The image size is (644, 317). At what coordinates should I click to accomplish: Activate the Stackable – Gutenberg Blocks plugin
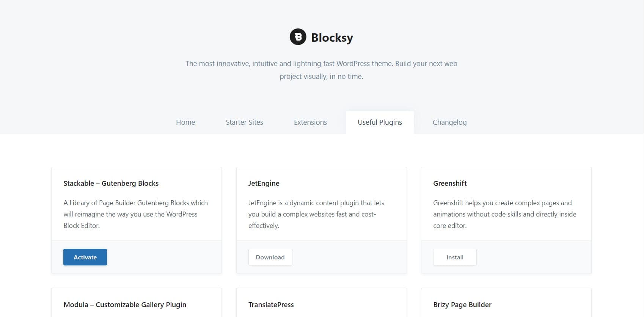[85, 257]
